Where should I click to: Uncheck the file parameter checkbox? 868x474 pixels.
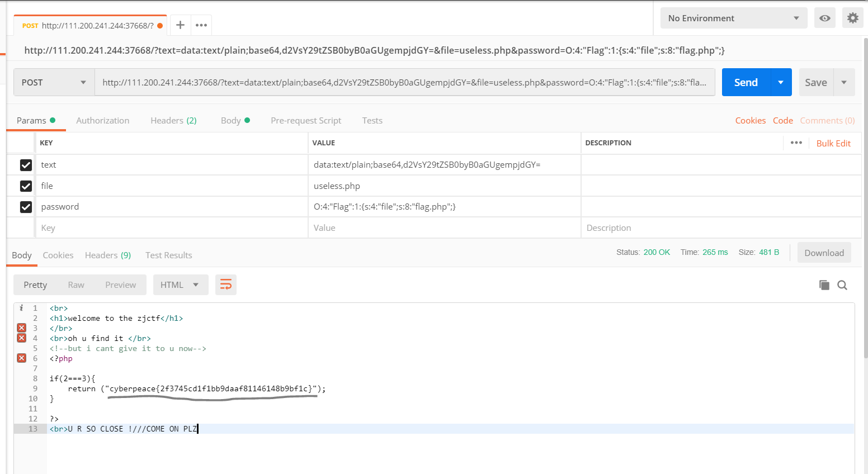click(26, 186)
